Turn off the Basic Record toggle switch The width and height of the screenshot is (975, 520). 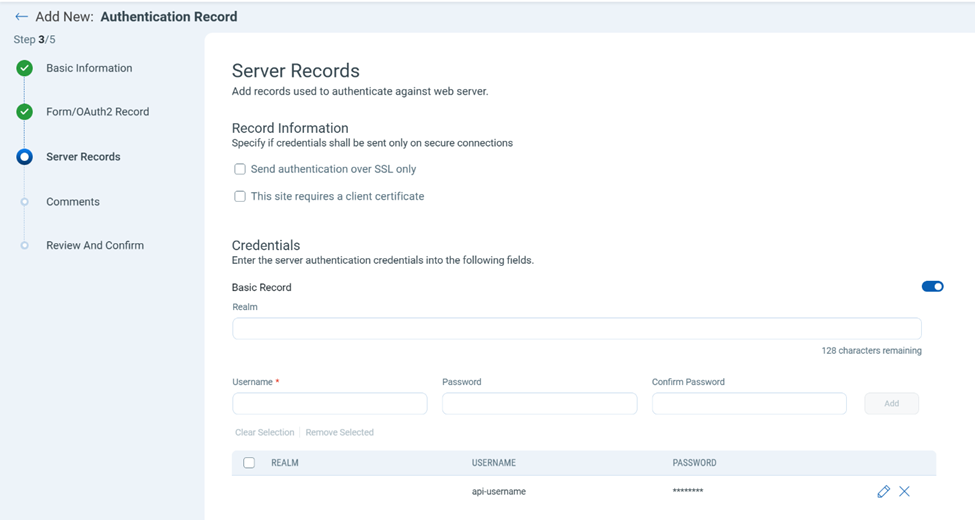[x=932, y=286]
